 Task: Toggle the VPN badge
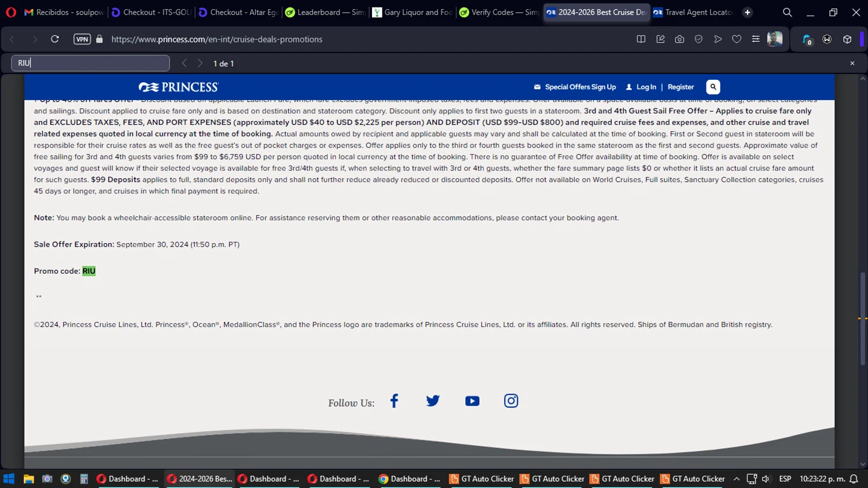coord(82,39)
